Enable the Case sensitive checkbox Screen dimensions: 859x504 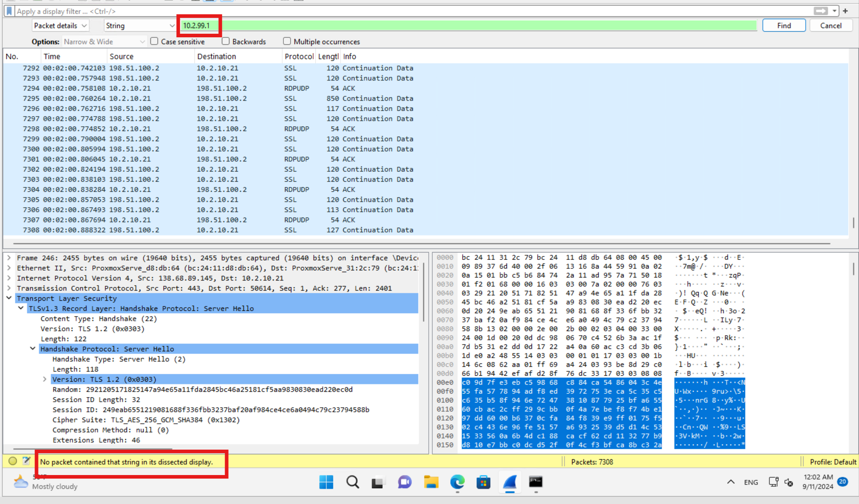(x=154, y=41)
